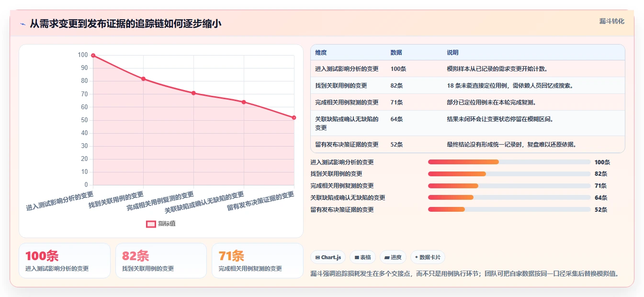Click the chart data point at value 100
644x297 pixels.
pyautogui.click(x=93, y=56)
